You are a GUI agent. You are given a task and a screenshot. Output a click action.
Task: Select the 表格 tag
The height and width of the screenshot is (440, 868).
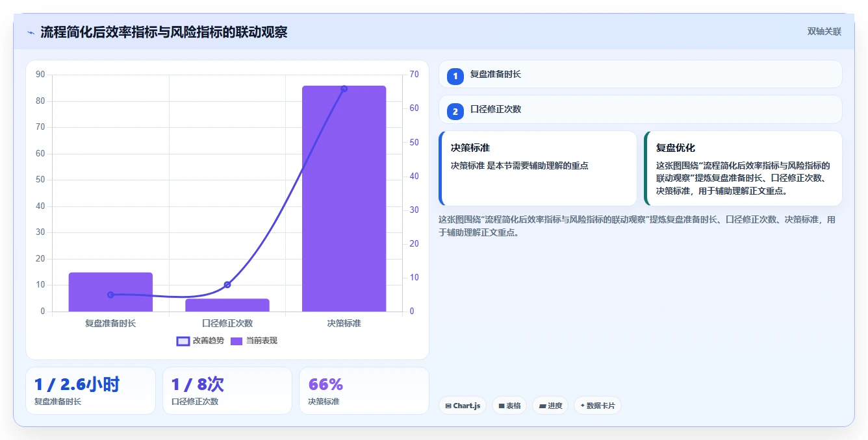tap(509, 406)
